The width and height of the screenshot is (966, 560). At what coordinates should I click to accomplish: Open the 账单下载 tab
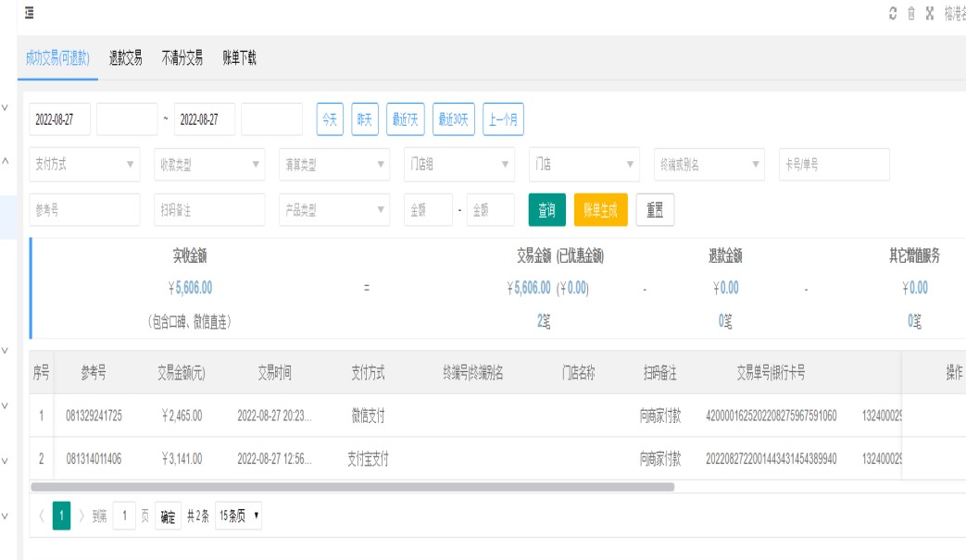[239, 58]
